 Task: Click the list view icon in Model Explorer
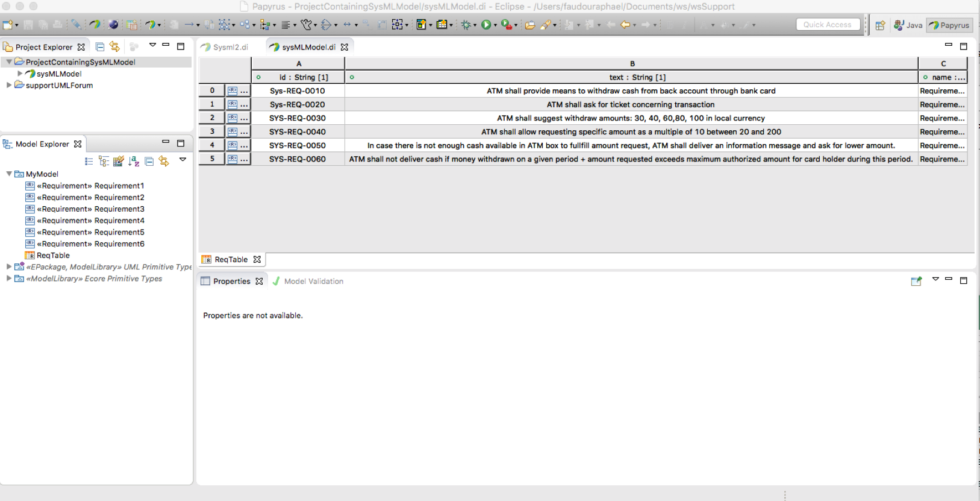pyautogui.click(x=89, y=161)
